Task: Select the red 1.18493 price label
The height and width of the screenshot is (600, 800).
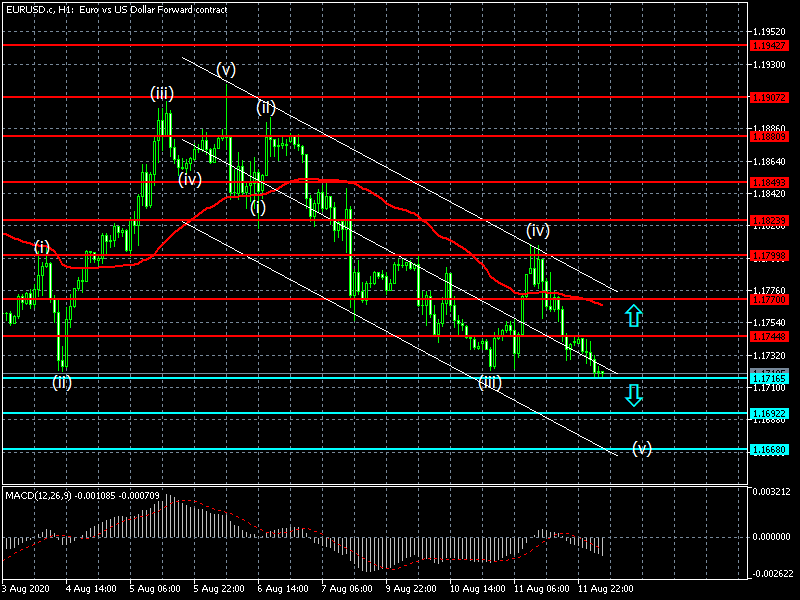Action: 769,182
